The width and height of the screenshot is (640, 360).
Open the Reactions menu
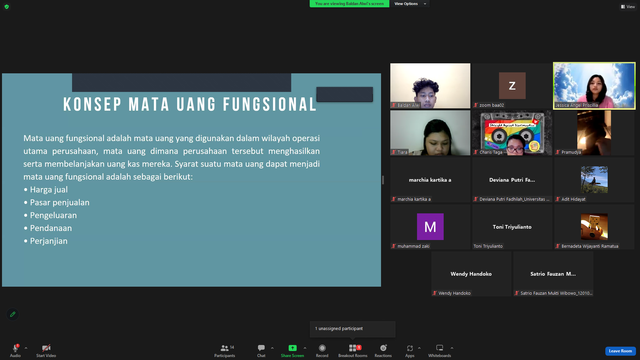(x=383, y=350)
